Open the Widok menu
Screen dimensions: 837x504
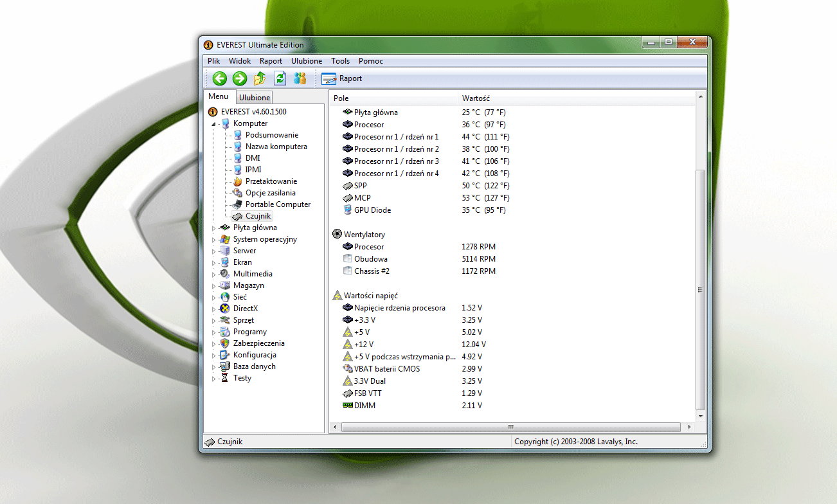tap(240, 61)
